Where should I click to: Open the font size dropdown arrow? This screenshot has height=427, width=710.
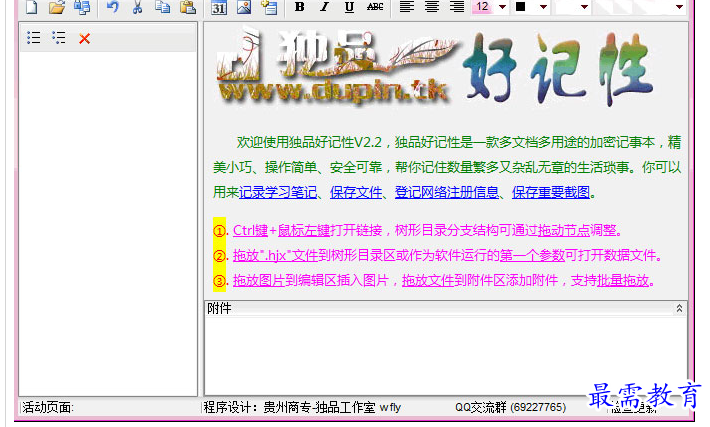click(502, 7)
